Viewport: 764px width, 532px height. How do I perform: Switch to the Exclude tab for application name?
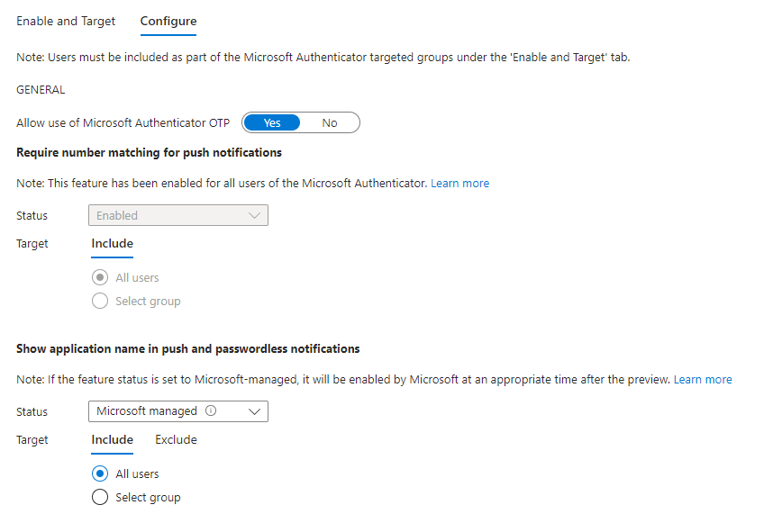[x=176, y=439]
